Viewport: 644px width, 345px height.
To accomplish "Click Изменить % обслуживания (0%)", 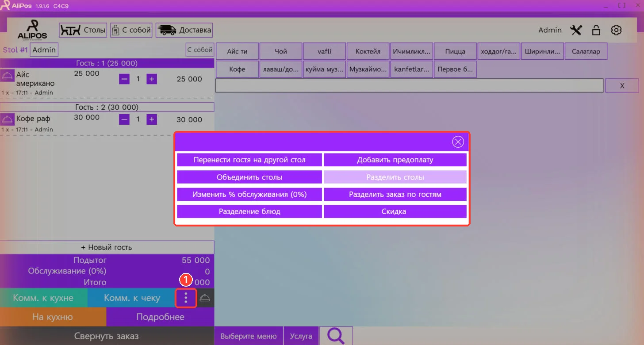I will click(x=249, y=194).
